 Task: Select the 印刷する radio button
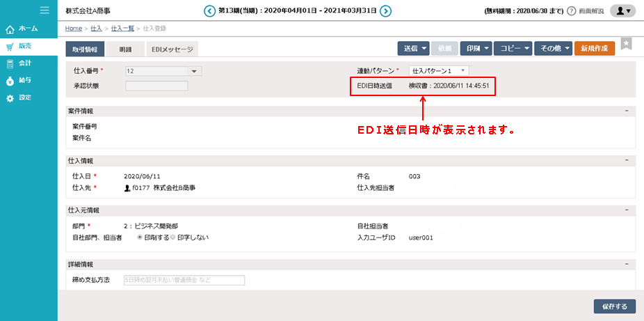[x=140, y=237]
